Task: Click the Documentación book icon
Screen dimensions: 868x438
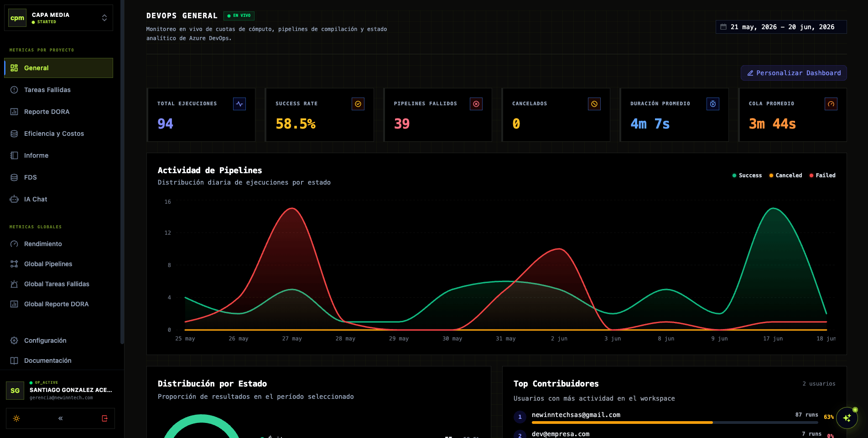Action: coord(14,361)
